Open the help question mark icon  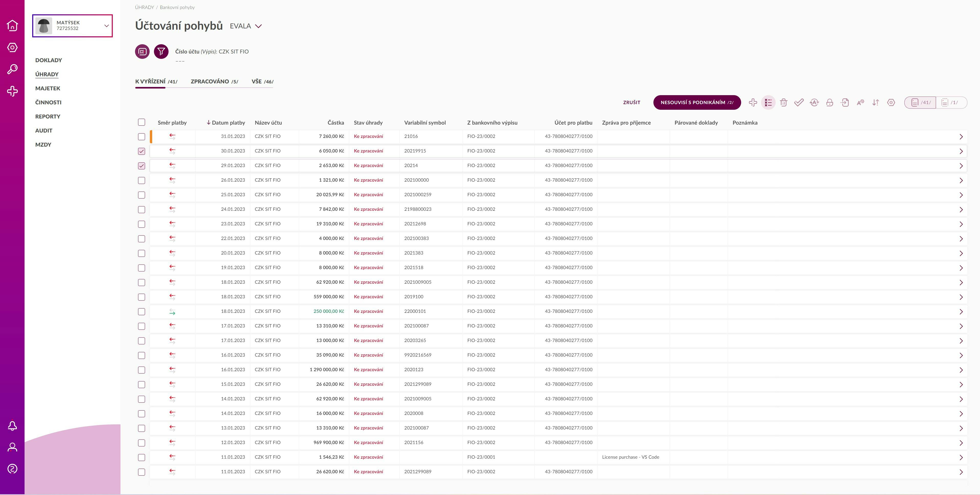12,469
